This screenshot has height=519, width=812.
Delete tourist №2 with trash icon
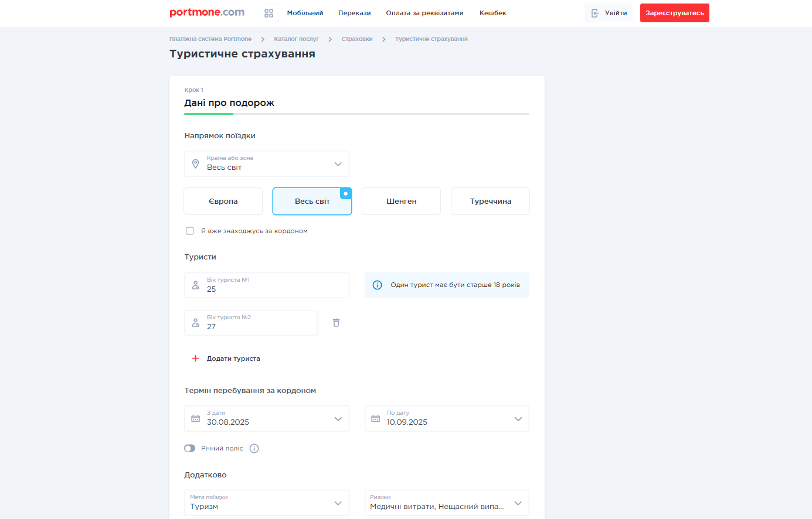tap(336, 323)
